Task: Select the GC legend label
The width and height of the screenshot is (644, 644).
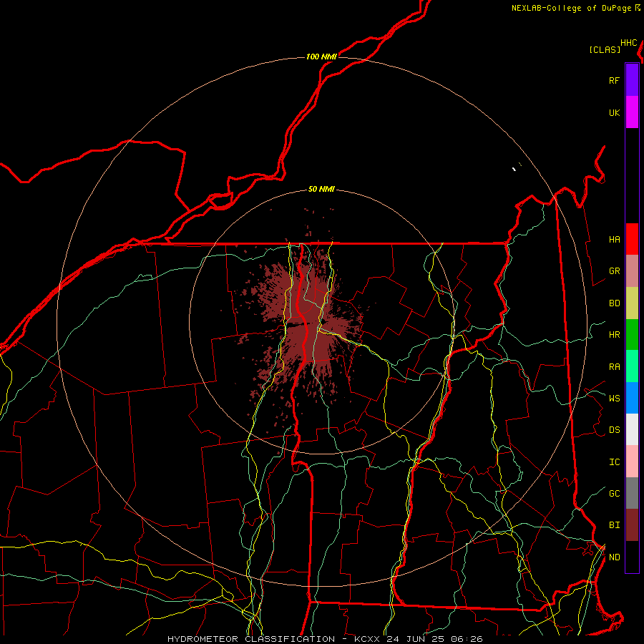Action: pos(614,494)
